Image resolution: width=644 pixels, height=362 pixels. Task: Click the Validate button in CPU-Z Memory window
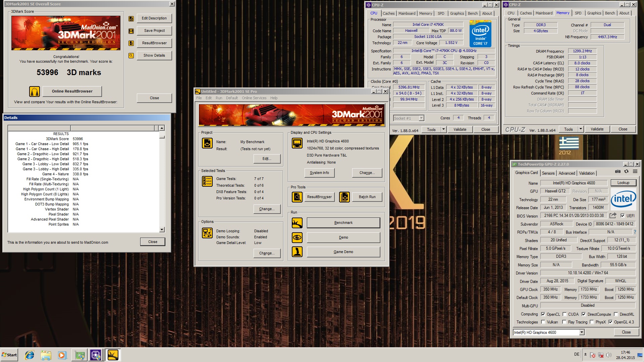click(x=597, y=129)
